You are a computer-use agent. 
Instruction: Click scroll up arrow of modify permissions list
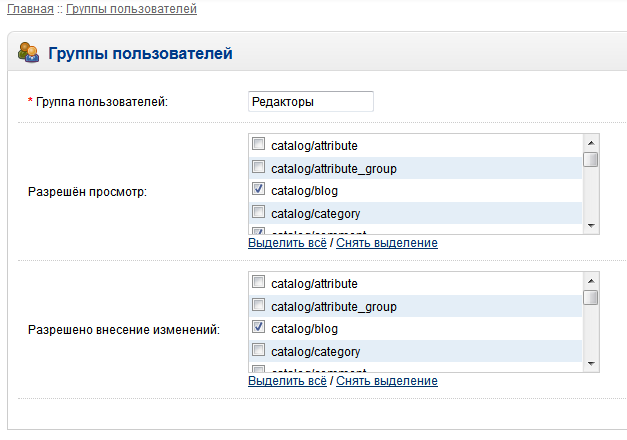tap(591, 281)
